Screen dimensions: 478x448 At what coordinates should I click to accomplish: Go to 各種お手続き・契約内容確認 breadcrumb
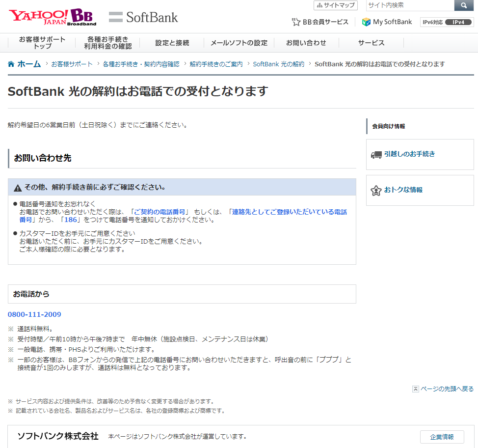(141, 64)
